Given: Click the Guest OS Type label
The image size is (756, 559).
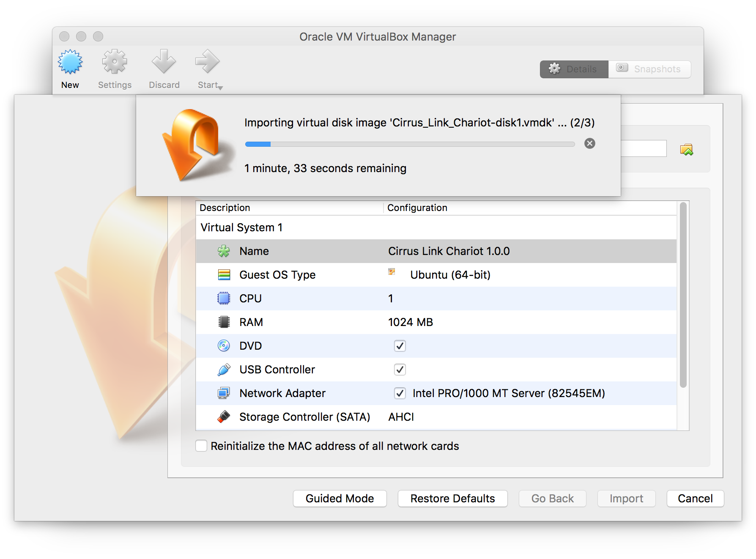Looking at the screenshot, I should pos(277,275).
